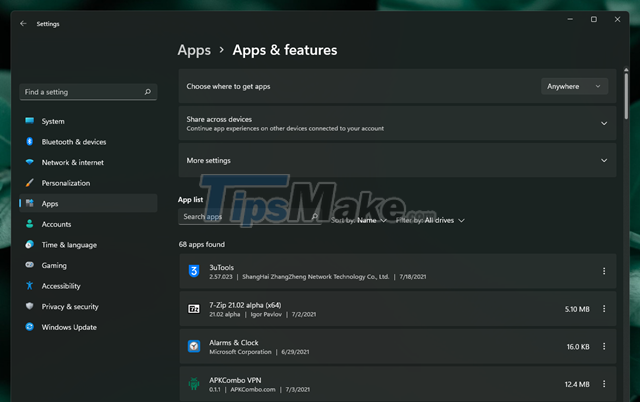
Task: Expand the More settings section
Action: coord(604,160)
